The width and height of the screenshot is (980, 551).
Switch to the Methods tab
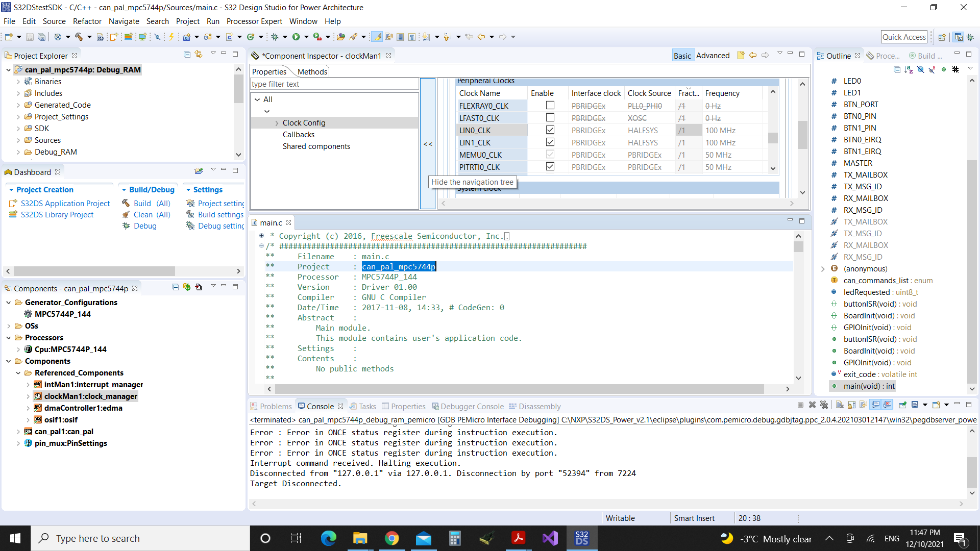[x=312, y=72]
